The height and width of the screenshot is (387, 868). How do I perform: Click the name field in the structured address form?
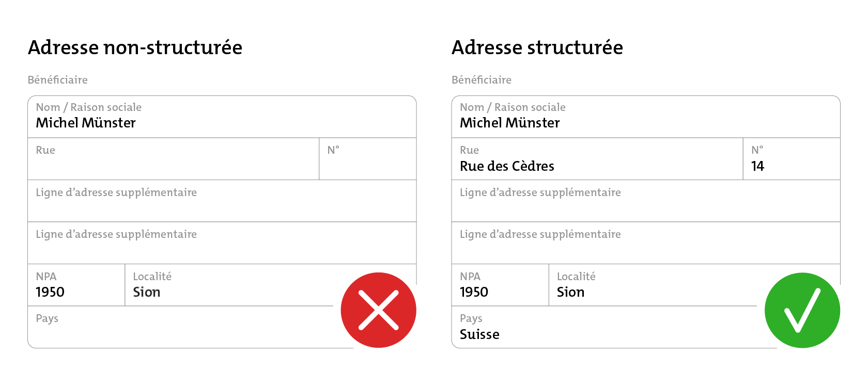coord(646,117)
